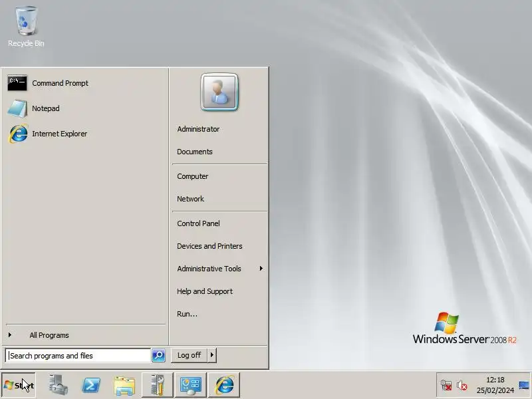Open Server Manager from the taskbar
Image resolution: width=532 pixels, height=399 pixels.
point(58,385)
